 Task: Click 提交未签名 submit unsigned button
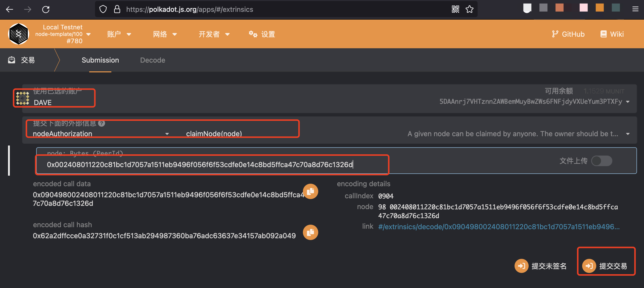(x=540, y=266)
